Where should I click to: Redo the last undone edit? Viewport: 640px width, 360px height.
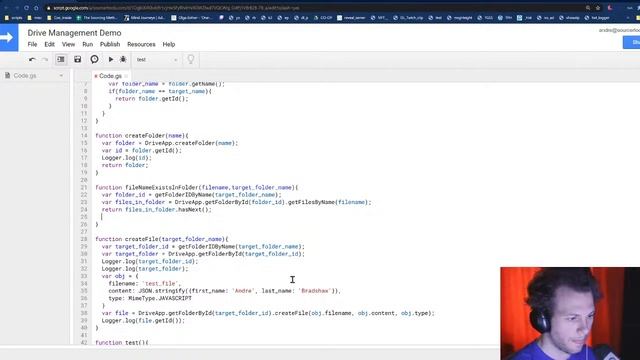[45, 60]
